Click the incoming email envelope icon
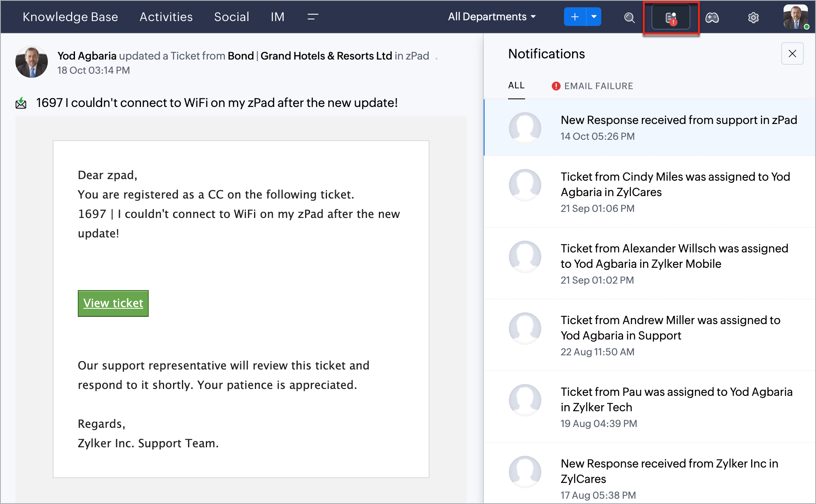This screenshot has width=816, height=504. 21,103
